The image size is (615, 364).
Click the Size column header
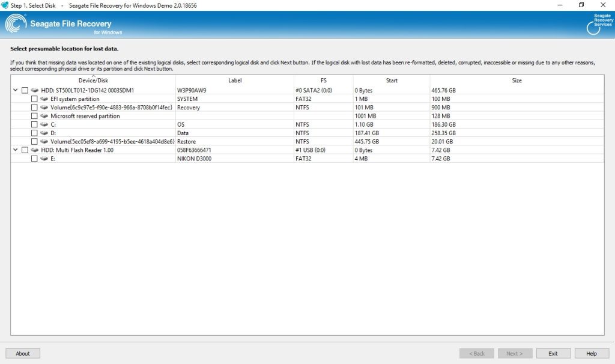517,80
